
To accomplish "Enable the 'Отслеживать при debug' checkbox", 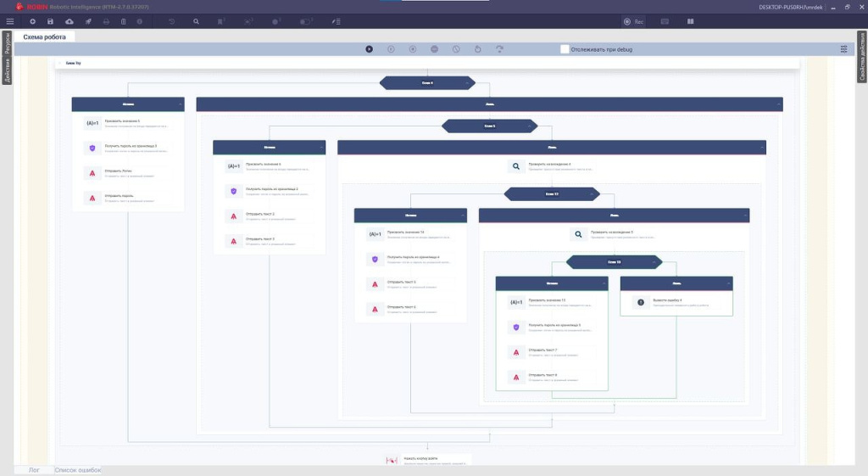I will (x=565, y=49).
